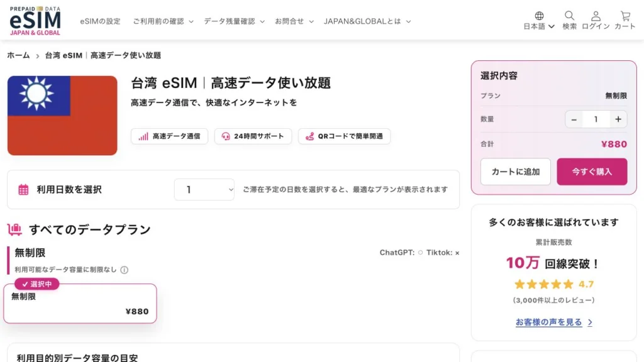The image size is (644, 362).
Task: Expand the JAPAN&GLOBALとは menu
Action: pos(367,21)
